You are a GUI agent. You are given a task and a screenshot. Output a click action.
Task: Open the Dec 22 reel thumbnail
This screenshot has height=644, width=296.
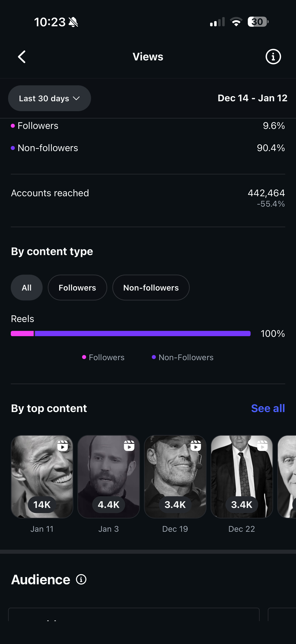242,476
